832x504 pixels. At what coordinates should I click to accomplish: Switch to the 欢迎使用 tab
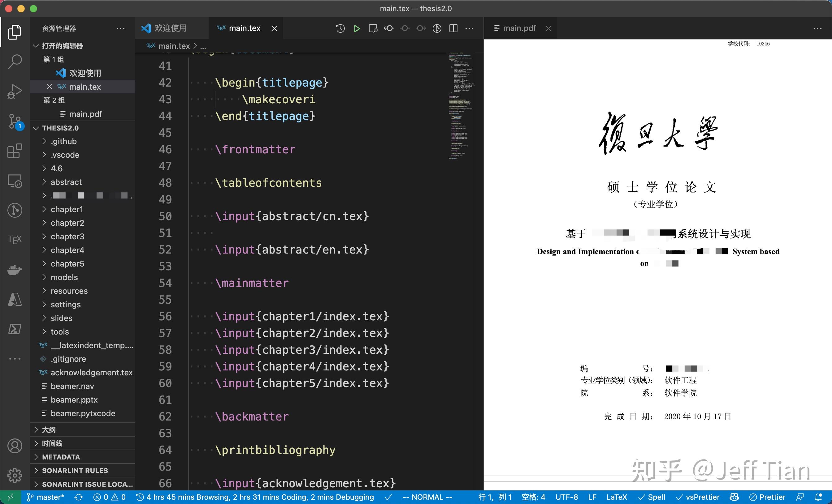(x=171, y=28)
